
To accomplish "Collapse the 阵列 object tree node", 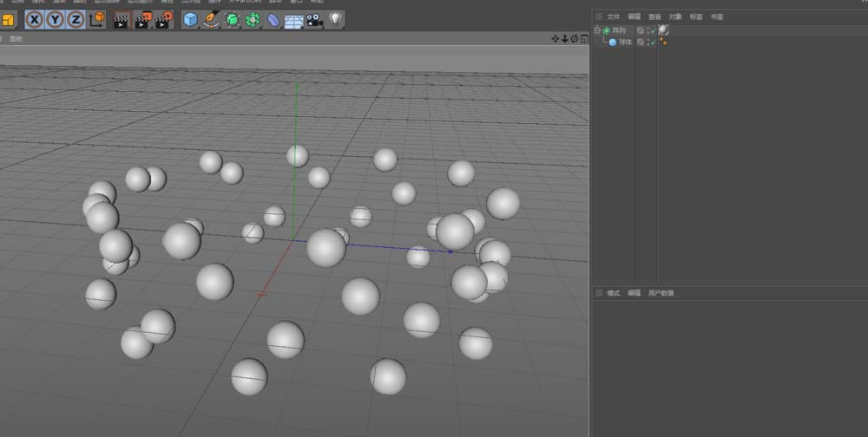I will (x=596, y=30).
